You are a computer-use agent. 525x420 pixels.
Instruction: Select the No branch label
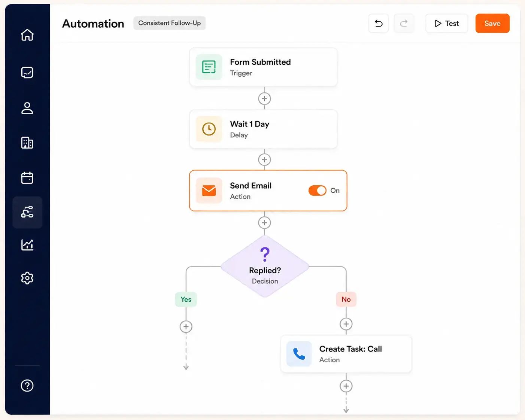(x=346, y=299)
